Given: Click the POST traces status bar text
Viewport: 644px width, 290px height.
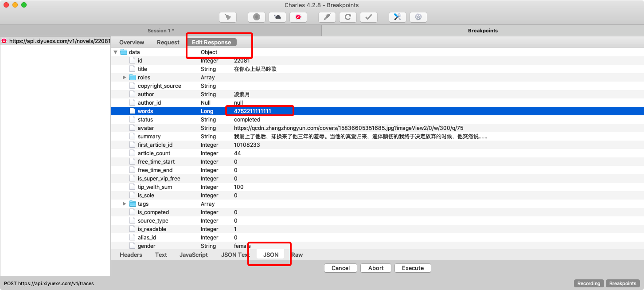Looking at the screenshot, I should coord(49,283).
